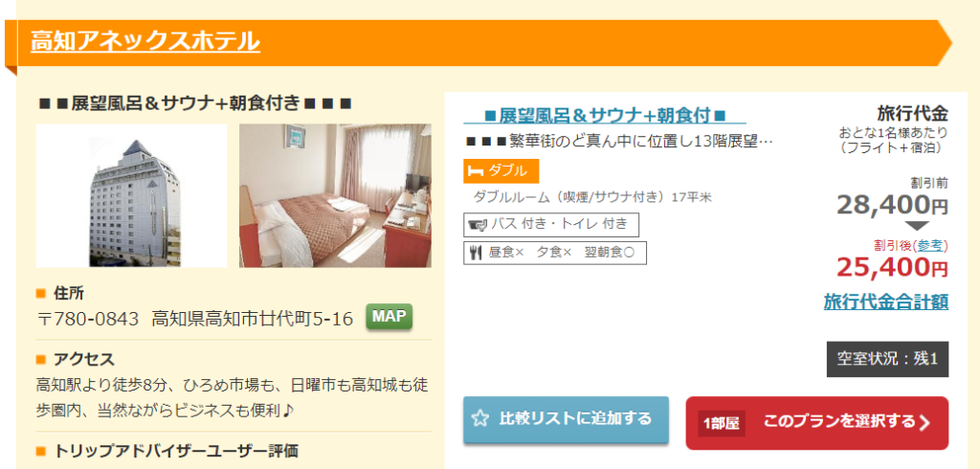This screenshot has width=980, height=469.
Task: Open the 旅行代金合計額 total price link
Action: pyautogui.click(x=885, y=302)
